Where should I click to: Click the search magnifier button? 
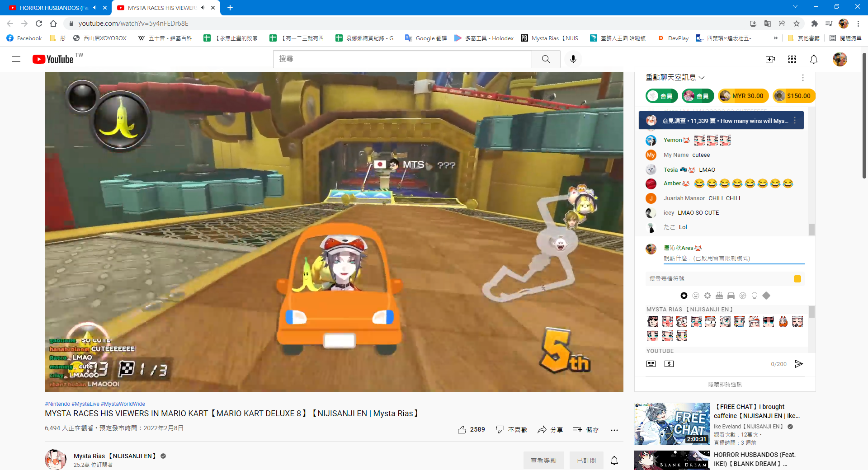coord(546,59)
